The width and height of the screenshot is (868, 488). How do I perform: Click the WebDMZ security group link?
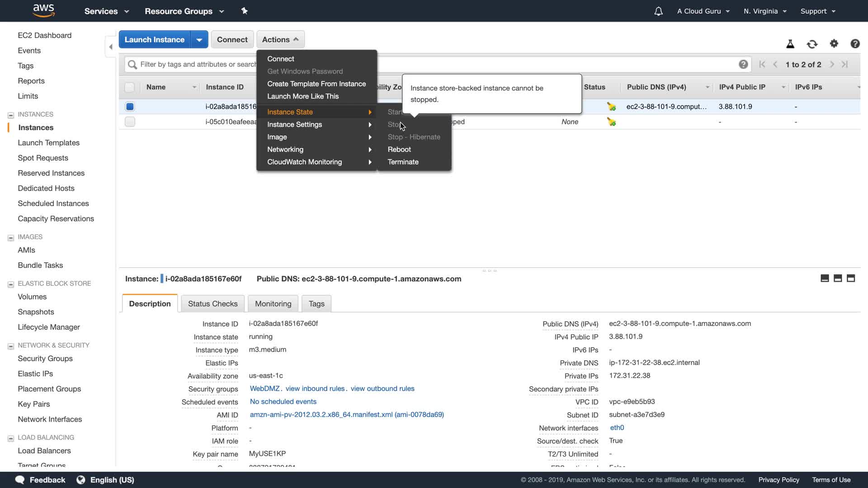tap(264, 389)
